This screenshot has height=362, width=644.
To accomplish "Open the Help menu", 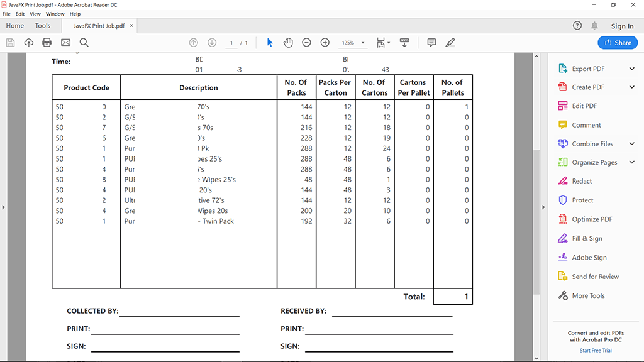I will pyautogui.click(x=75, y=14).
